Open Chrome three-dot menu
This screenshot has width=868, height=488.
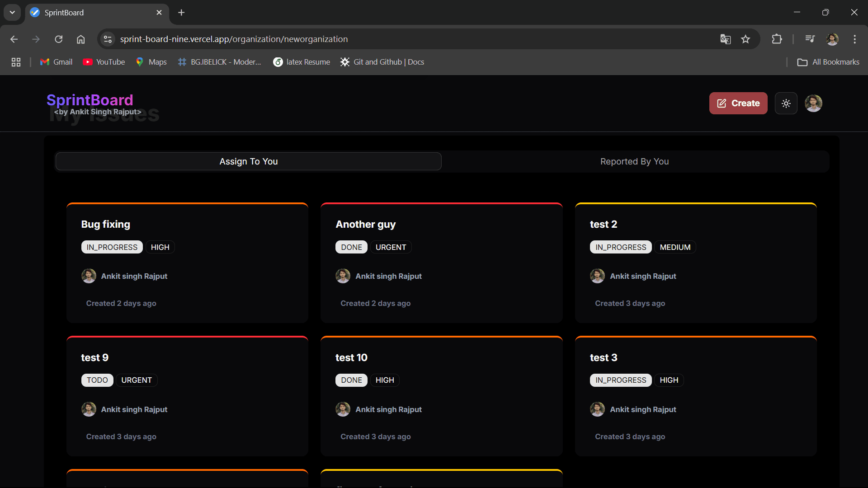click(x=854, y=39)
